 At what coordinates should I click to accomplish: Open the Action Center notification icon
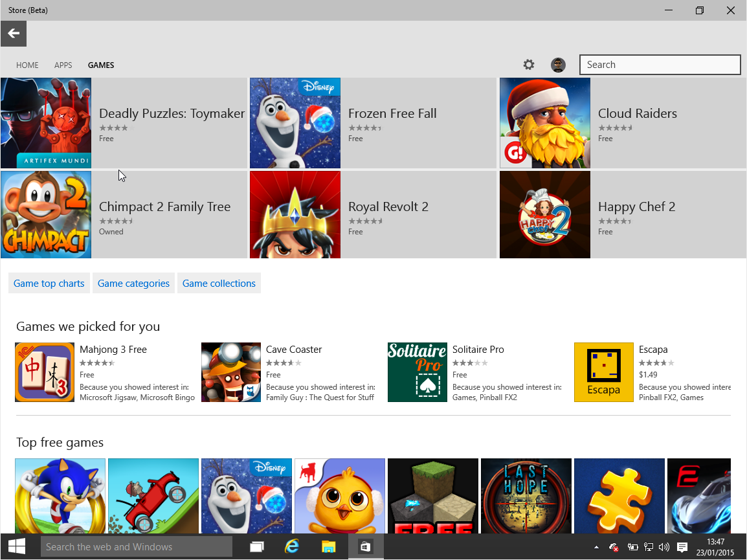pos(682,546)
